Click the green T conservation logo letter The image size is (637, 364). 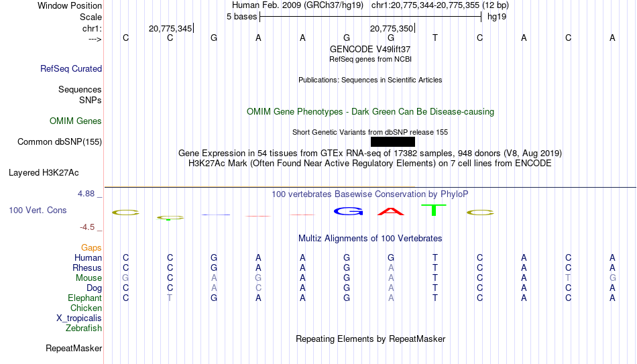(x=433, y=210)
